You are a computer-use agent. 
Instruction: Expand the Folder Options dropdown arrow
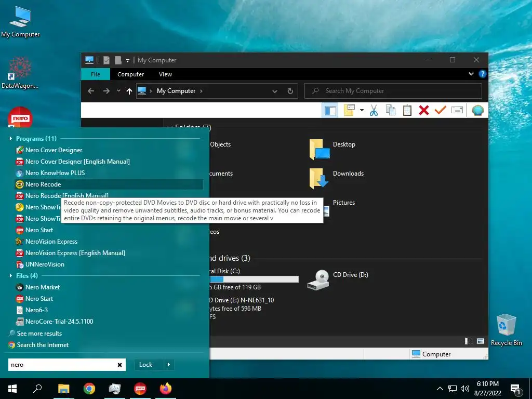362,110
